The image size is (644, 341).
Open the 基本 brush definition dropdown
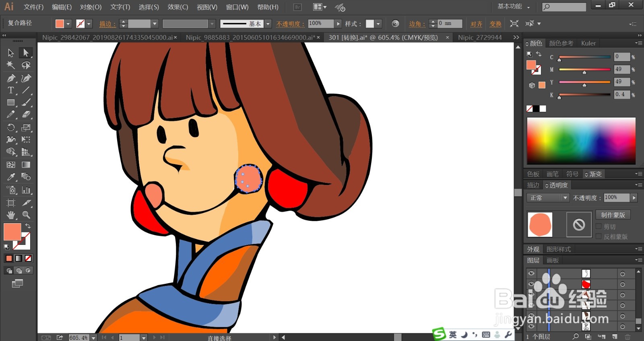(x=268, y=24)
